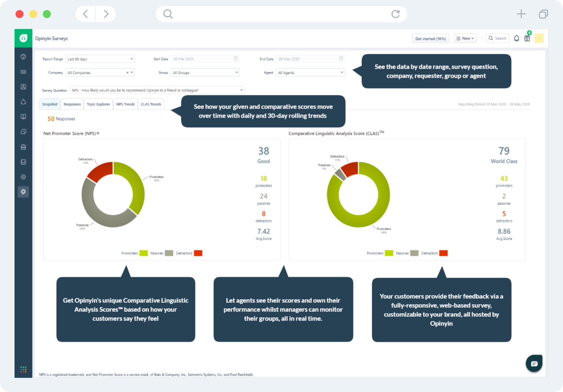Open the admin gear icon in sidebar
This screenshot has height=392, width=563.
tap(23, 177)
